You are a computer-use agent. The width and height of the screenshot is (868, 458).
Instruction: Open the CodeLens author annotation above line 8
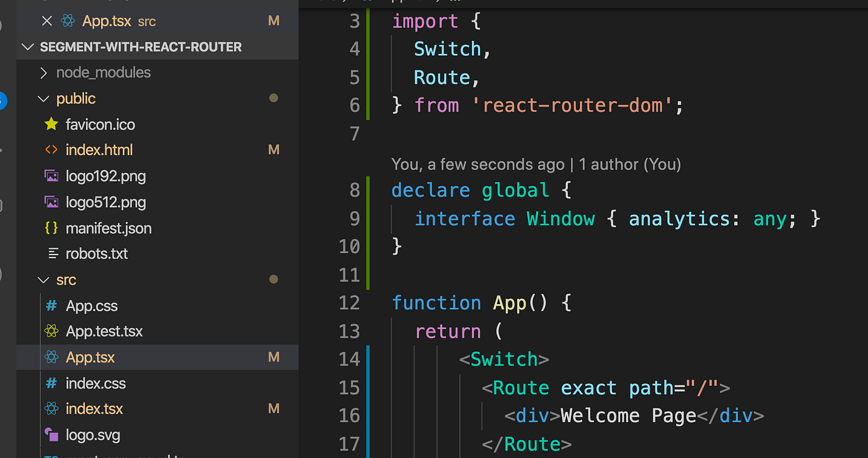(536, 164)
